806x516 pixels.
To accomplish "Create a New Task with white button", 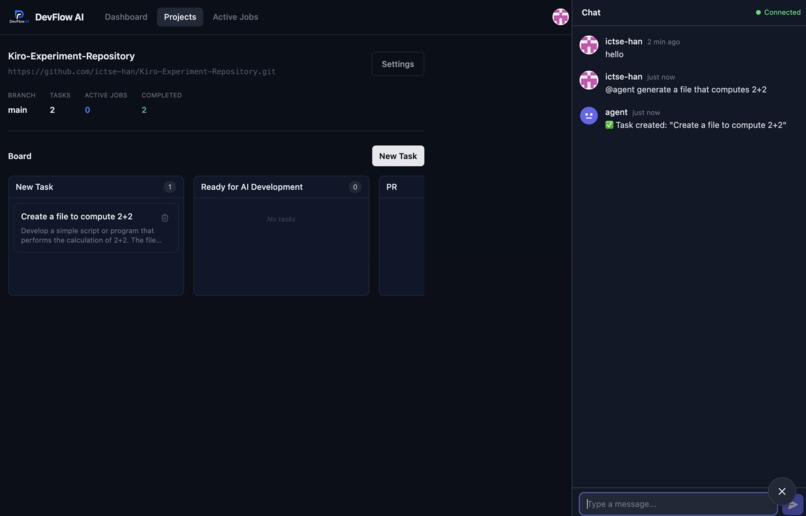I will 398,156.
